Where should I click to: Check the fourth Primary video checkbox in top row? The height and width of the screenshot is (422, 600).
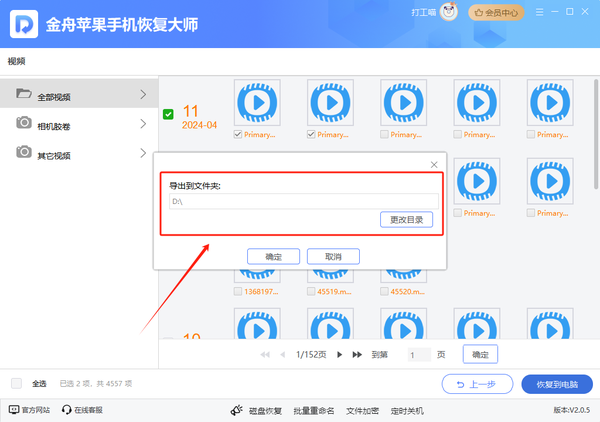pyautogui.click(x=457, y=134)
